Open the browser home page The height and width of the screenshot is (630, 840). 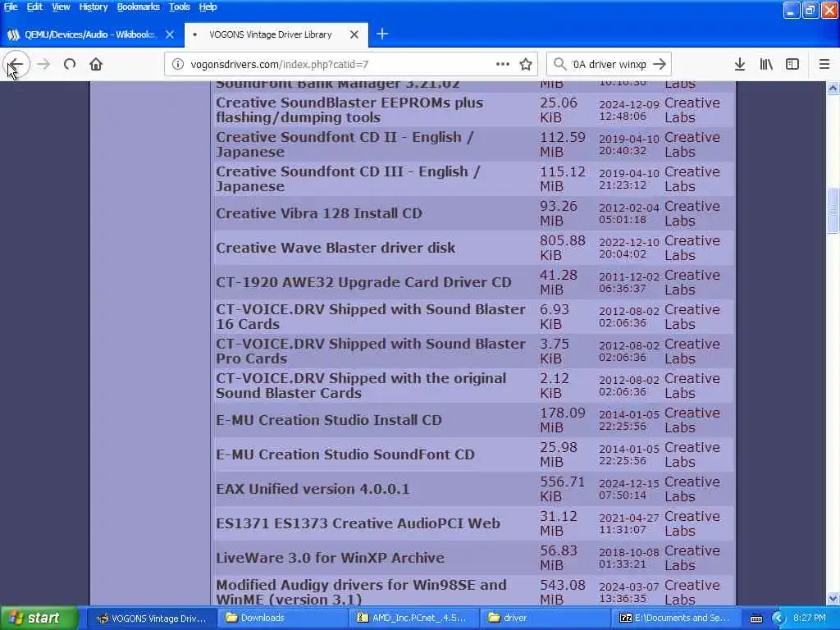click(96, 64)
